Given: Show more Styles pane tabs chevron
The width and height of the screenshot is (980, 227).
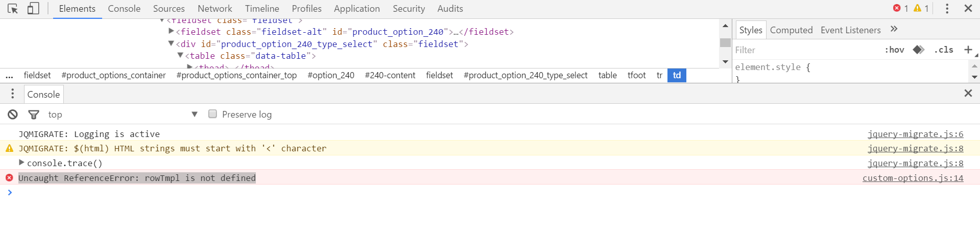Looking at the screenshot, I should pos(894,29).
